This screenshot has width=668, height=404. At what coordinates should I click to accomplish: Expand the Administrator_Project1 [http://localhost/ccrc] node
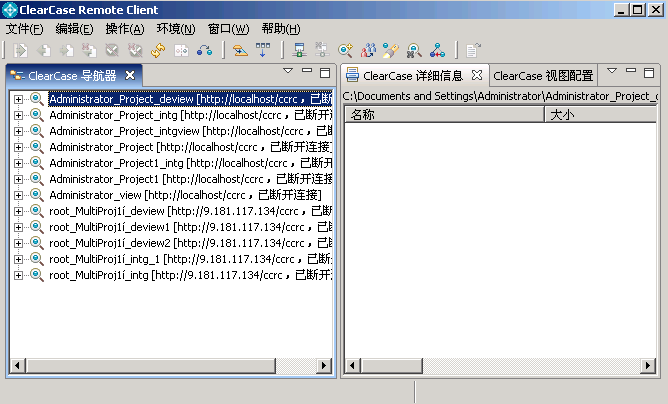[18, 179]
